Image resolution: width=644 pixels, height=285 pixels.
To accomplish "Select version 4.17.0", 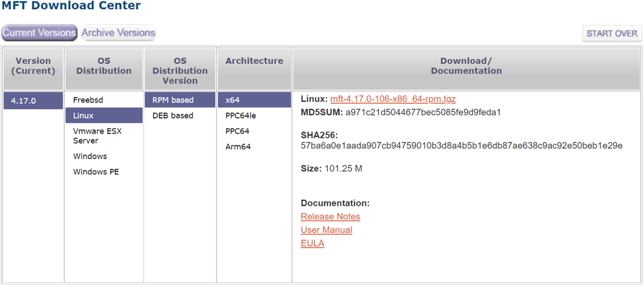I will tap(33, 101).
